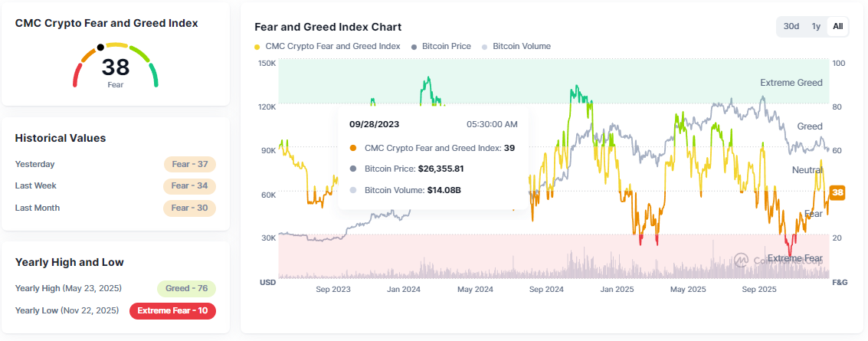Click the red segment of the gauge
This screenshot has width=868, height=341.
77,75
